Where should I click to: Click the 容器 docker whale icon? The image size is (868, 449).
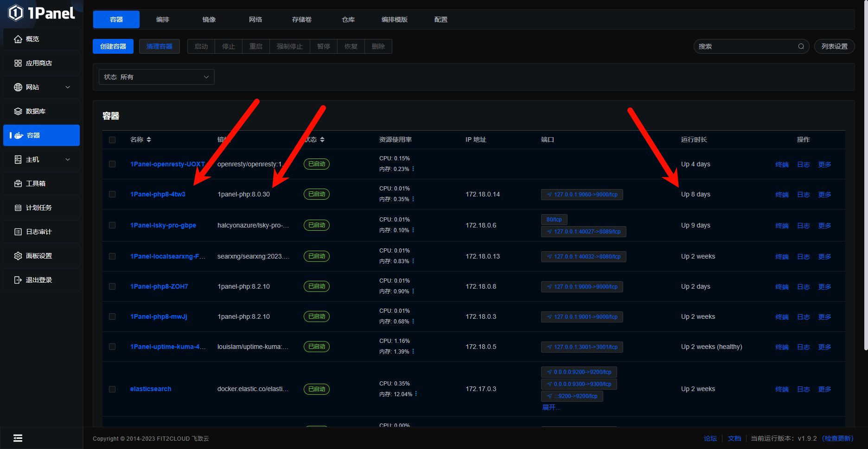[19, 135]
